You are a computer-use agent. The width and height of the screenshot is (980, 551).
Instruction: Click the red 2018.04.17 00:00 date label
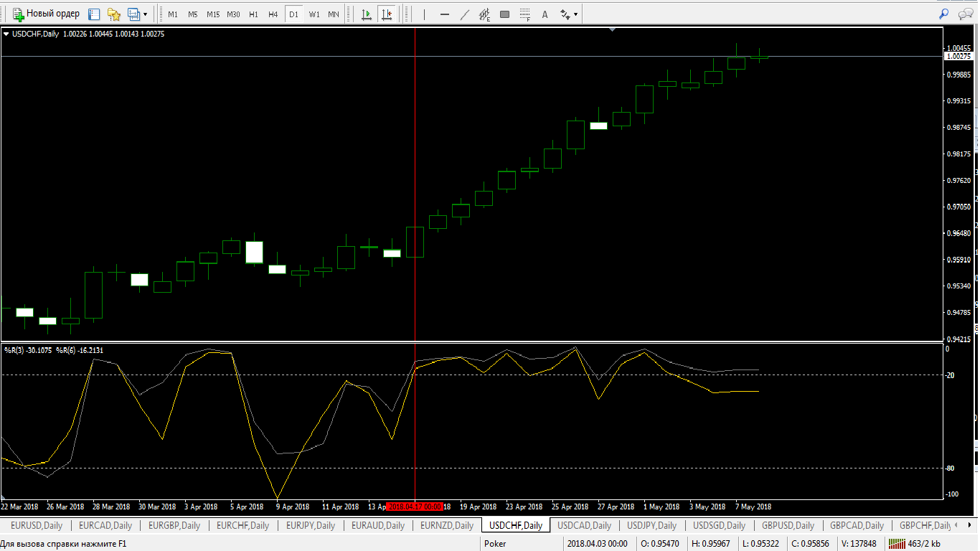(x=415, y=507)
